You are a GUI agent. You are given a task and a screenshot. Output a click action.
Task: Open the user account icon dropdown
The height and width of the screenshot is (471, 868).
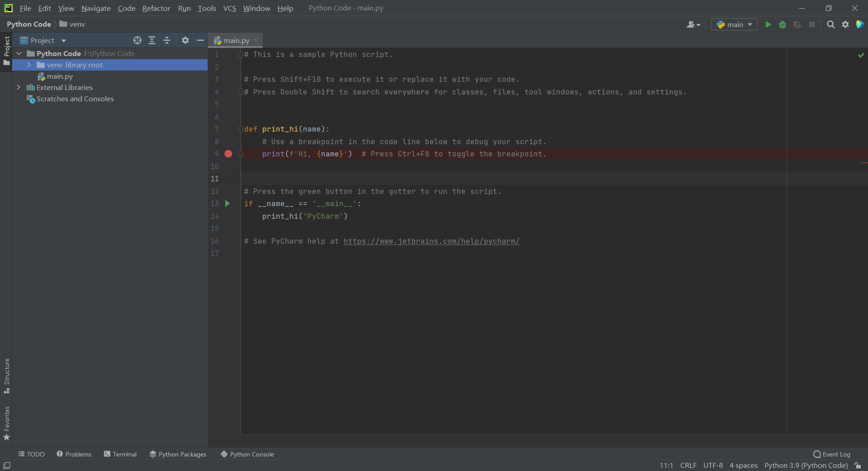coord(693,24)
